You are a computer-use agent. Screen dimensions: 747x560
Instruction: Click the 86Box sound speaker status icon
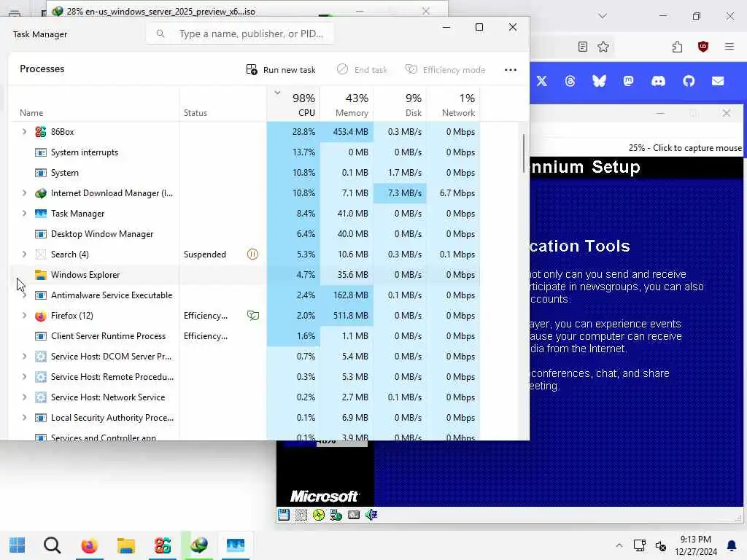(371, 514)
